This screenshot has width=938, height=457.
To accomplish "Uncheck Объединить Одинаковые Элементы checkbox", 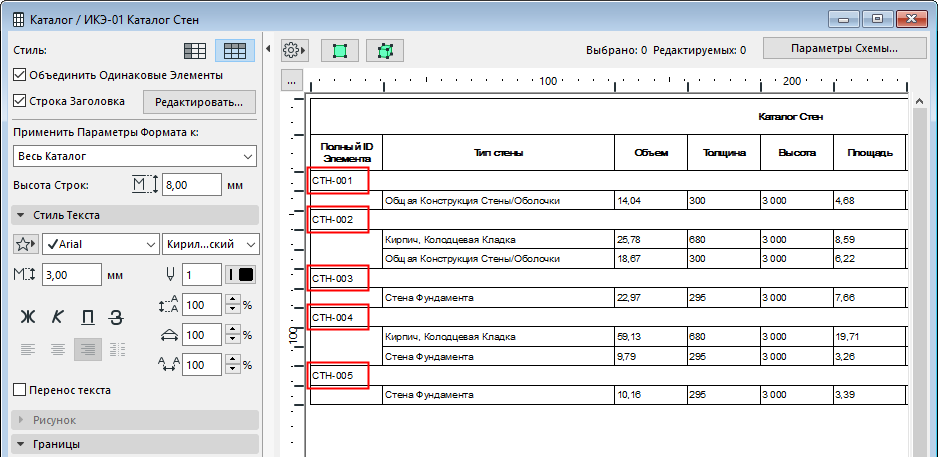I will click(x=20, y=75).
